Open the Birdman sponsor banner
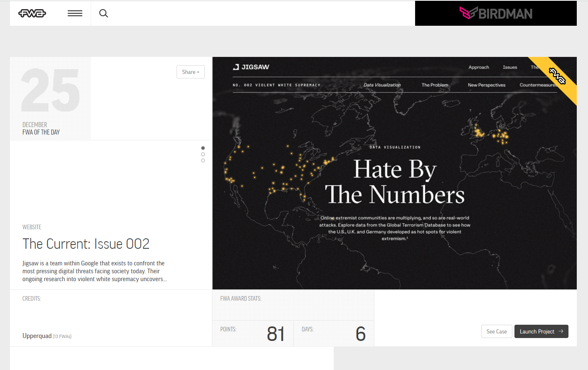The height and width of the screenshot is (370, 588). coord(496,13)
